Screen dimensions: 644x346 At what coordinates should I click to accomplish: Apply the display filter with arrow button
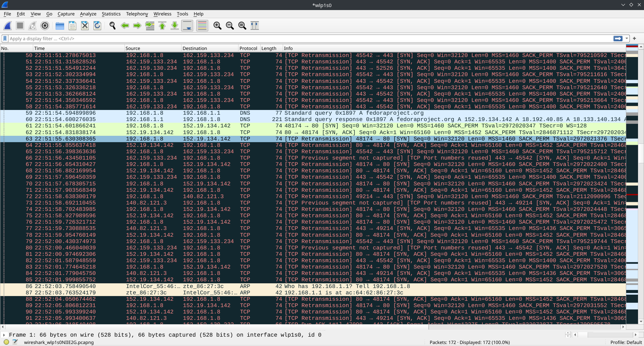618,39
